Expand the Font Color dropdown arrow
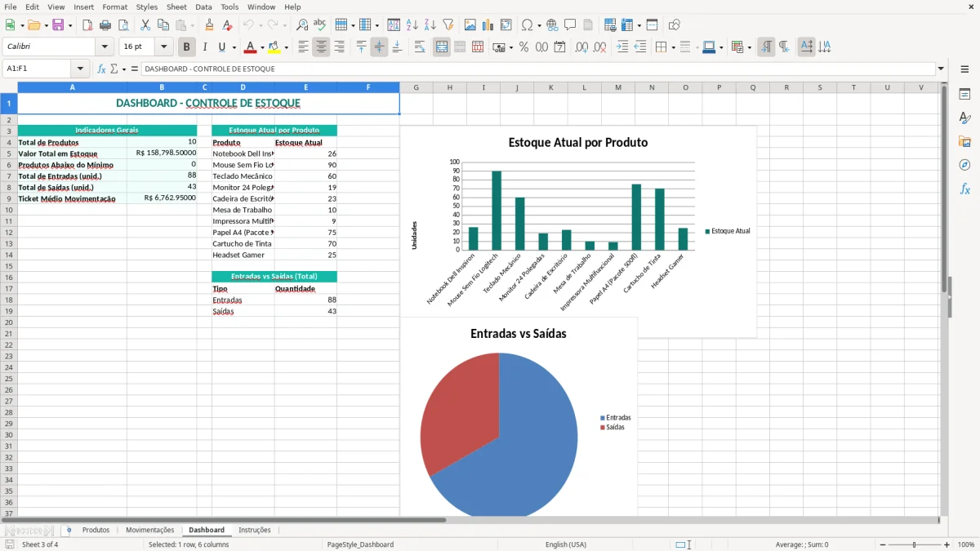 (x=262, y=47)
